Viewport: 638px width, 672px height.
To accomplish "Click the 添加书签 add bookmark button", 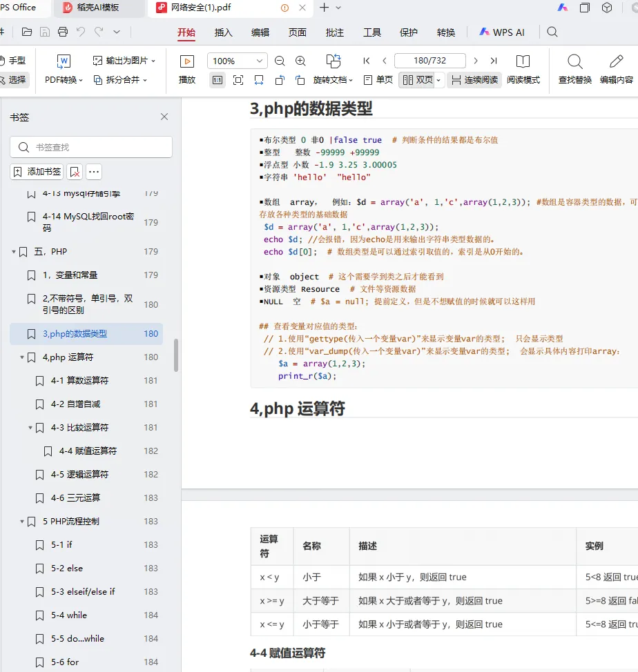I will click(x=37, y=172).
